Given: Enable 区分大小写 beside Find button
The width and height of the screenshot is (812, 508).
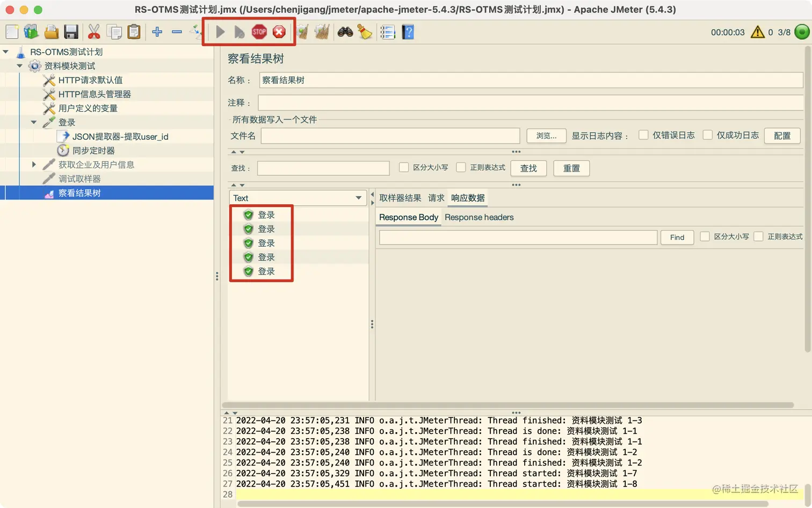Looking at the screenshot, I should (705, 237).
